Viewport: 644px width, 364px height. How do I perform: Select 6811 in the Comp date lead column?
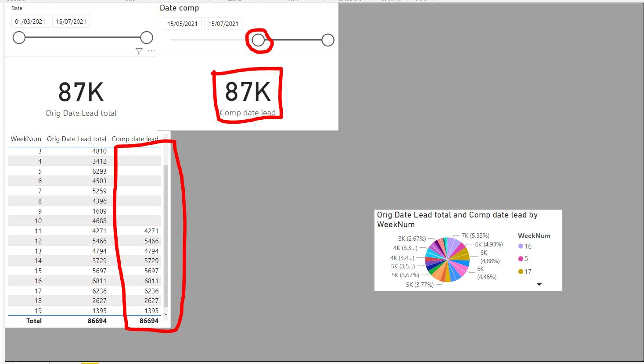[x=151, y=281]
